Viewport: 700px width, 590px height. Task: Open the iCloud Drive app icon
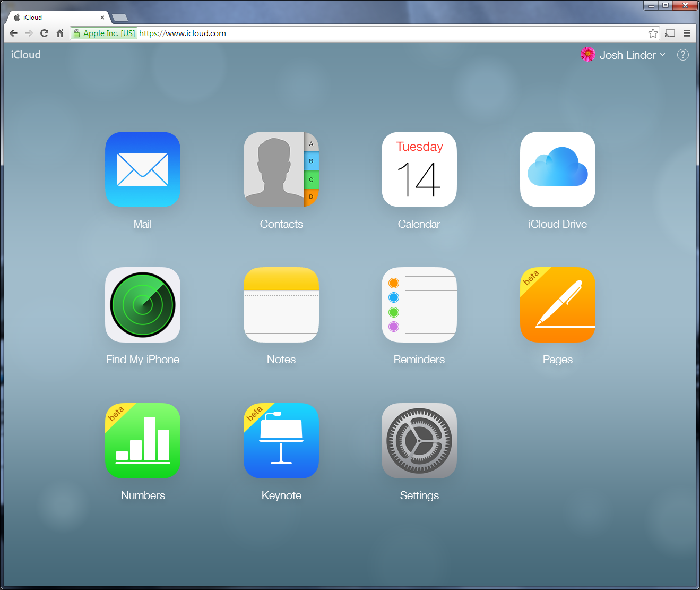[558, 169]
